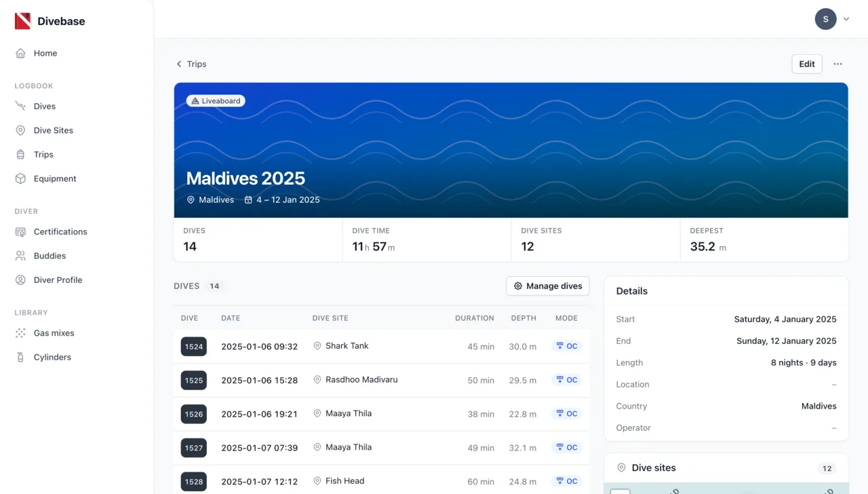Click the pin icon in the Dive sites card header
The image size is (868, 494).
pos(621,468)
